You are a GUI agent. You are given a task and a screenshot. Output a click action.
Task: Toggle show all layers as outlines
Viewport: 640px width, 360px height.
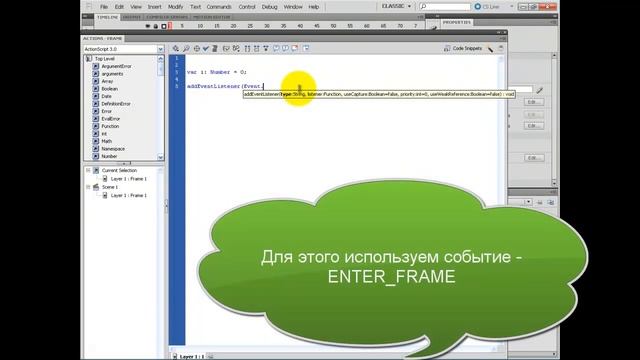pos(164,26)
